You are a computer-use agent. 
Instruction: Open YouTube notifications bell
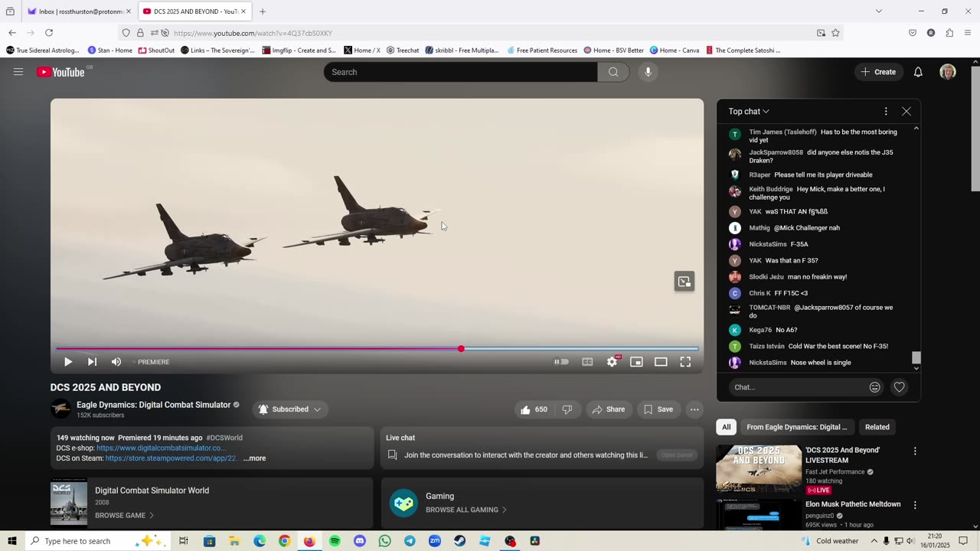pos(918,72)
